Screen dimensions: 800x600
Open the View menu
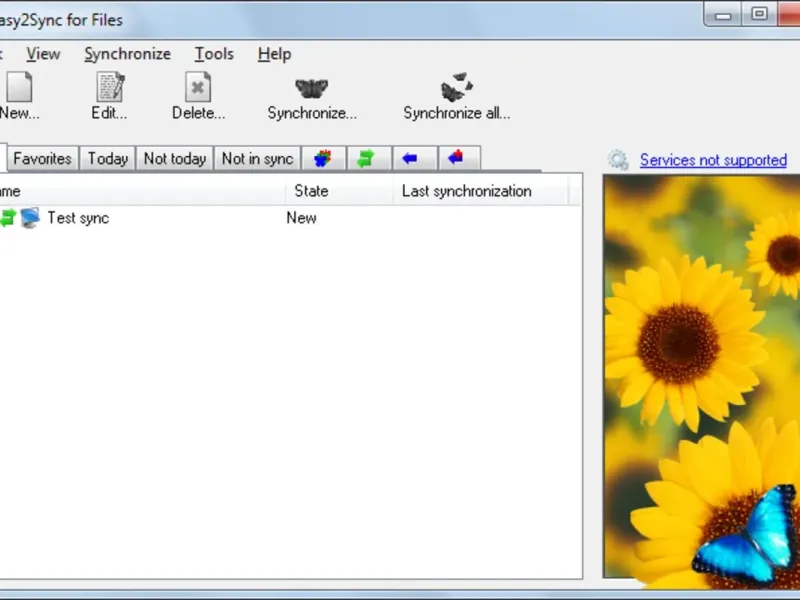click(x=43, y=54)
